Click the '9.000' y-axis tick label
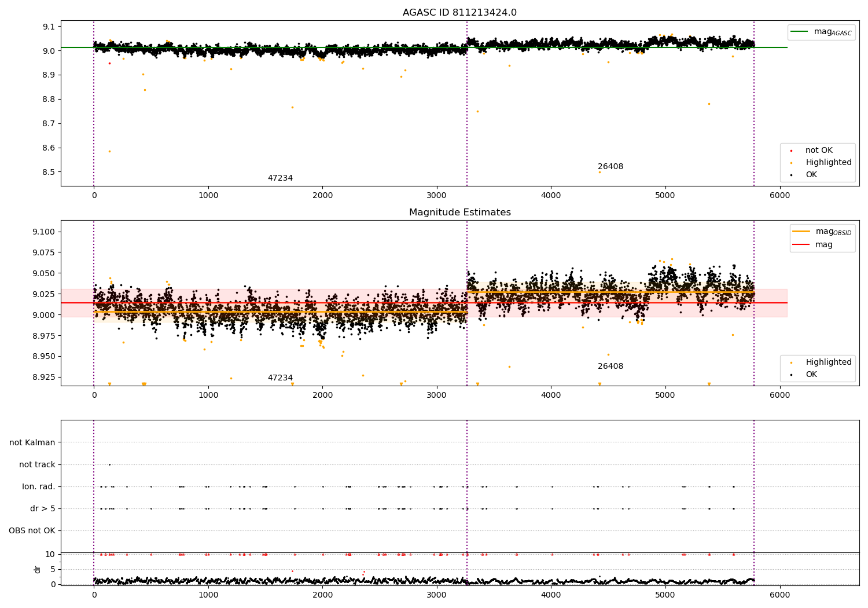Image resolution: width=868 pixels, height=608 pixels. tap(44, 315)
